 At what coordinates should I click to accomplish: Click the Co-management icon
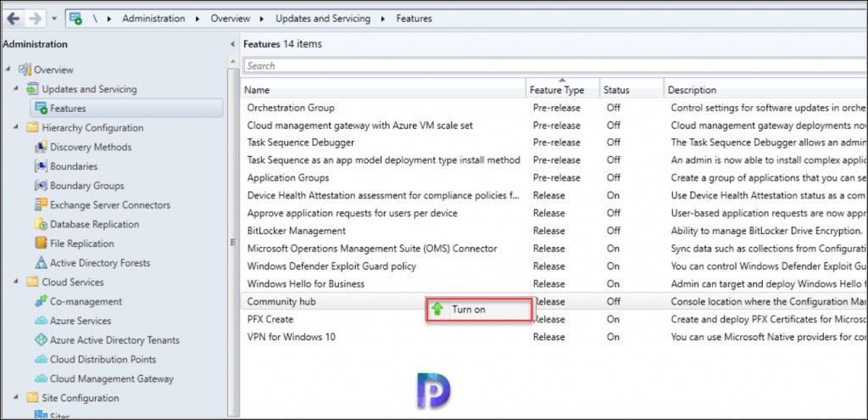click(41, 301)
